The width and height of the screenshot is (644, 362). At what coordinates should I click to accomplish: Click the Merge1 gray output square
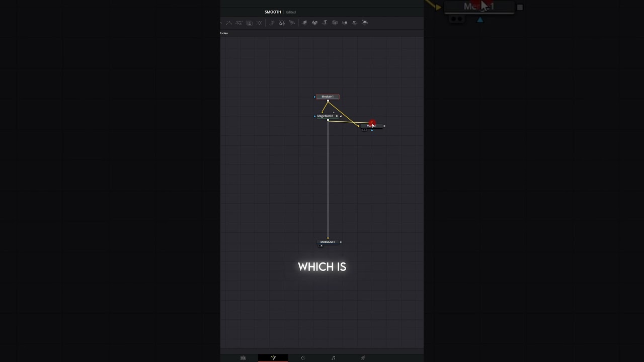(384, 126)
